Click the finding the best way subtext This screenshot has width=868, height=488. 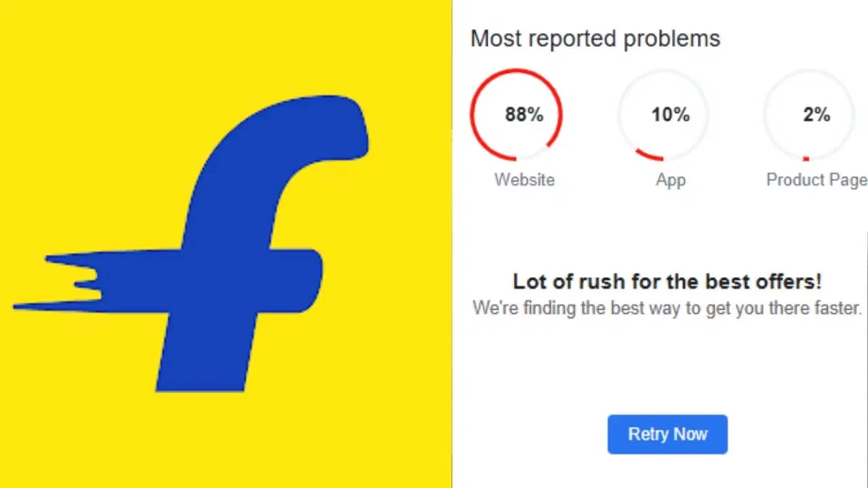pos(667,308)
